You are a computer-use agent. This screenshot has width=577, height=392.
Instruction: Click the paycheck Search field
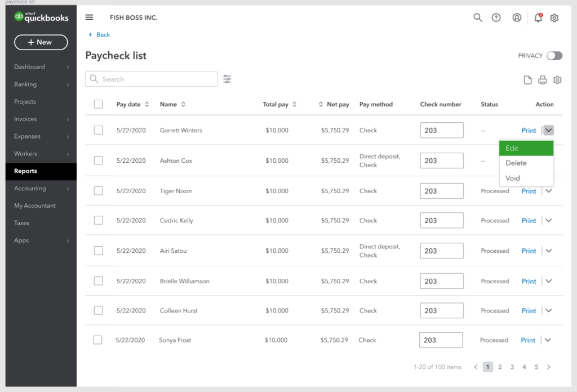pyautogui.click(x=151, y=79)
